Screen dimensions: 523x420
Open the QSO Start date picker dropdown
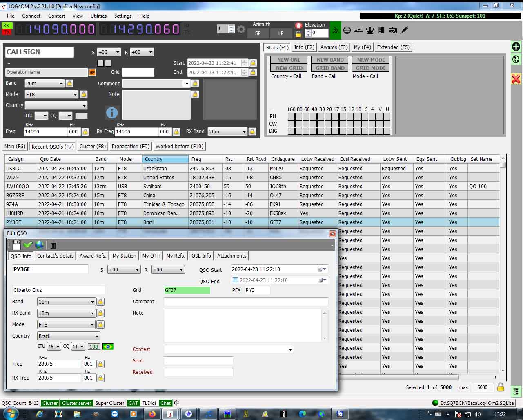[322, 269]
